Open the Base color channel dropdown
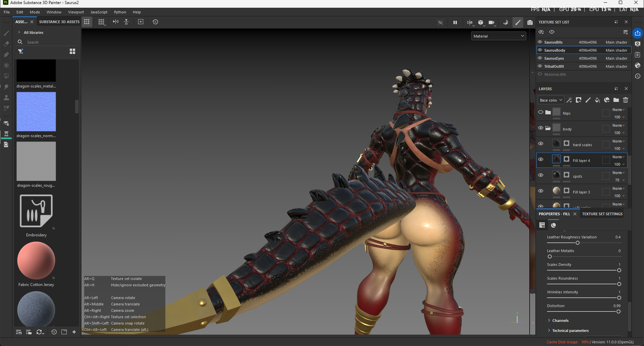The height and width of the screenshot is (346, 644). pos(551,100)
